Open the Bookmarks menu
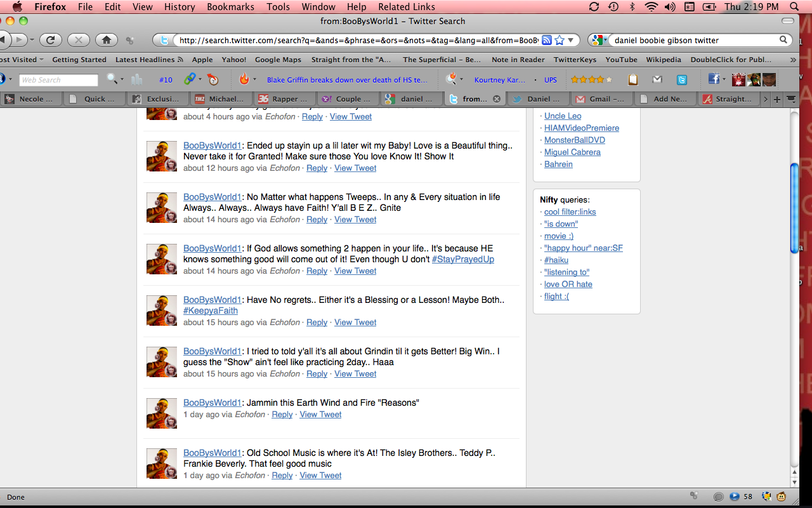The height and width of the screenshot is (508, 812). click(x=230, y=7)
